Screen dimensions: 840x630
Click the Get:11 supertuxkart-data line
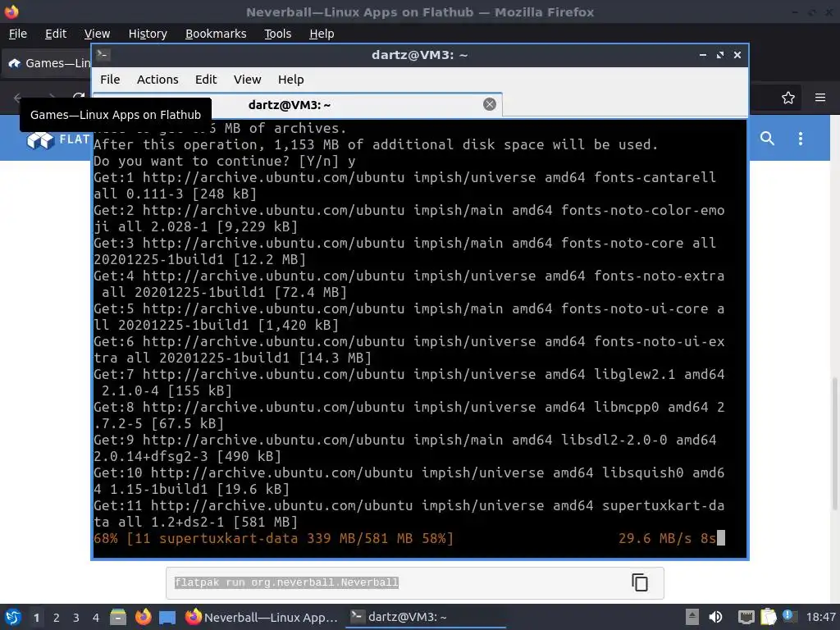pyautogui.click(x=409, y=514)
